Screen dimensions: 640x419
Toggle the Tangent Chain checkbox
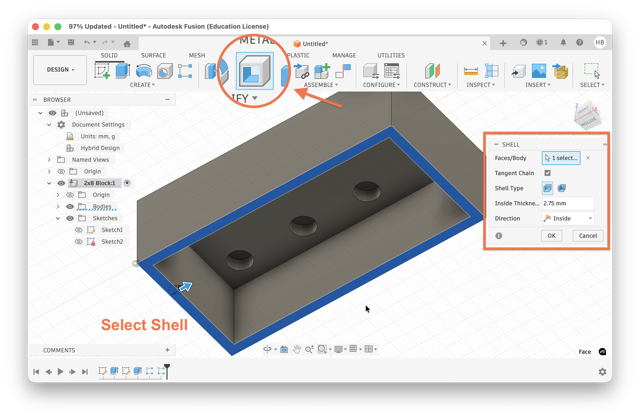pyautogui.click(x=547, y=173)
